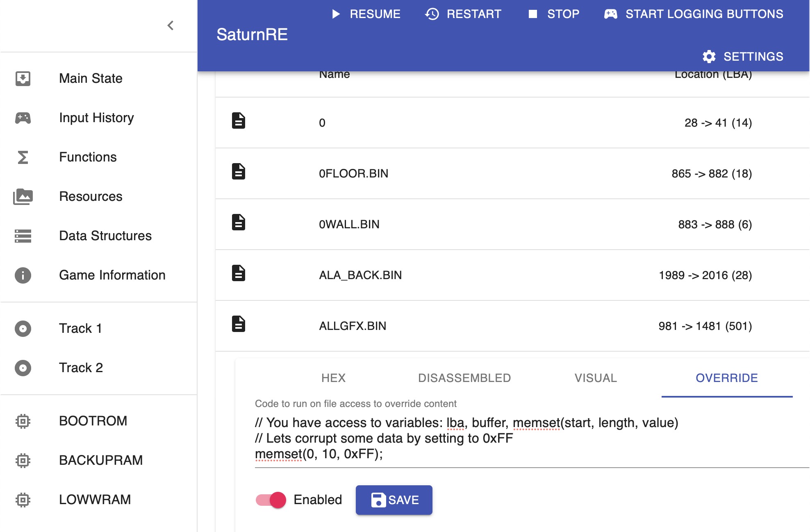The width and height of the screenshot is (810, 532).
Task: Click the Main State download icon
Action: [23, 78]
